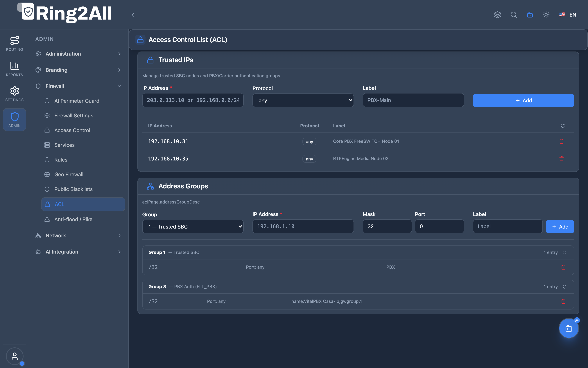The height and width of the screenshot is (368, 588).
Task: Collapse the Firewall menu
Action: [78, 86]
